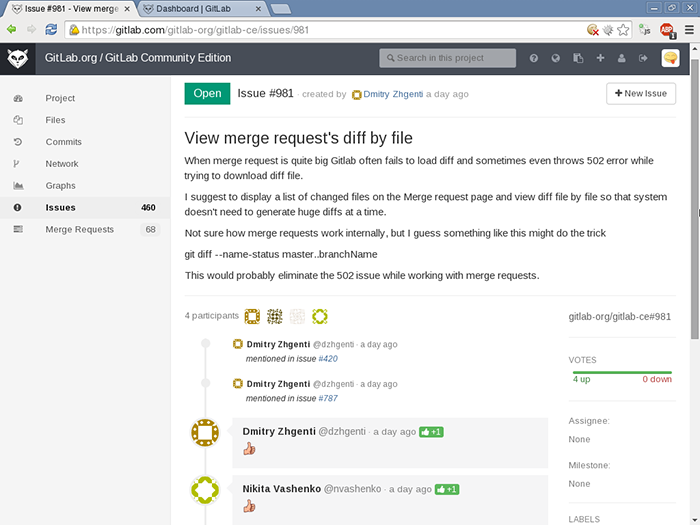
Task: Open a new browser tab
Action: (281, 9)
